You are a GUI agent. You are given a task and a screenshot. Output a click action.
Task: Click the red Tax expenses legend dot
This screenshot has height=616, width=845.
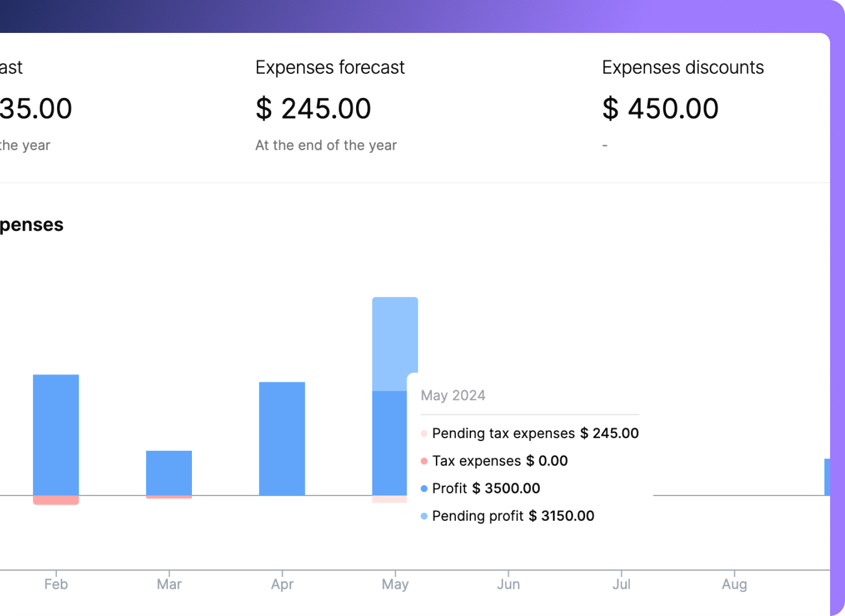(424, 461)
